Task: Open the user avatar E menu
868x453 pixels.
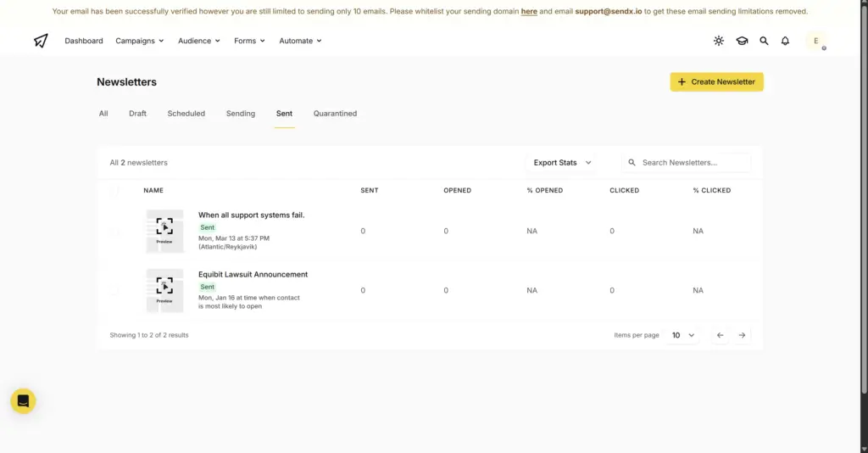Action: point(816,41)
